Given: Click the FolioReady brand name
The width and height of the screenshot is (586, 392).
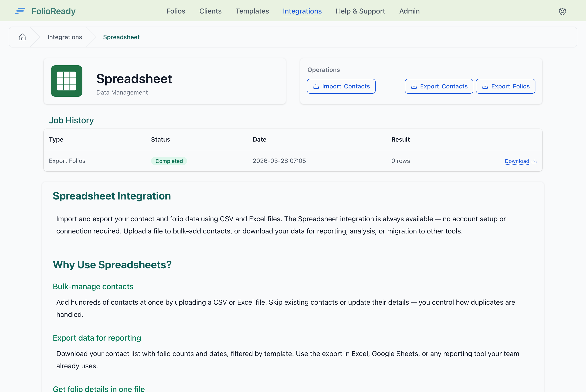Looking at the screenshot, I should click(53, 11).
